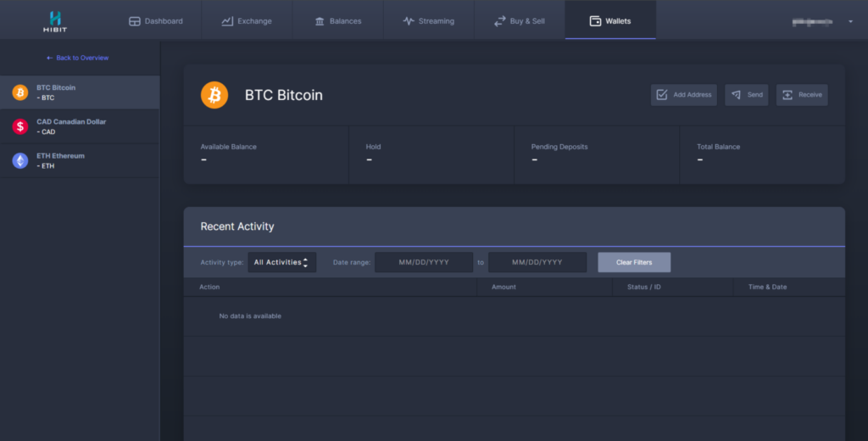The image size is (868, 441).
Task: Select CAD Canadian Dollar wallet
Action: [80, 126]
